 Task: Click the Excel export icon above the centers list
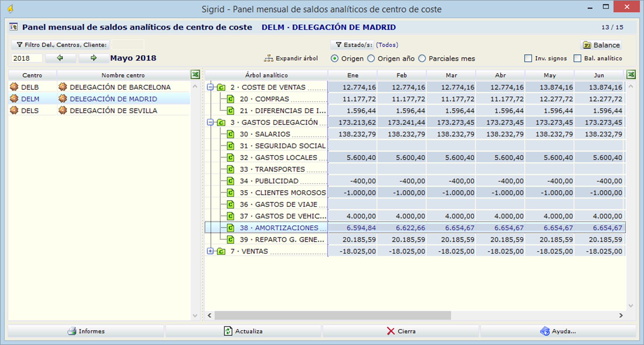click(195, 75)
